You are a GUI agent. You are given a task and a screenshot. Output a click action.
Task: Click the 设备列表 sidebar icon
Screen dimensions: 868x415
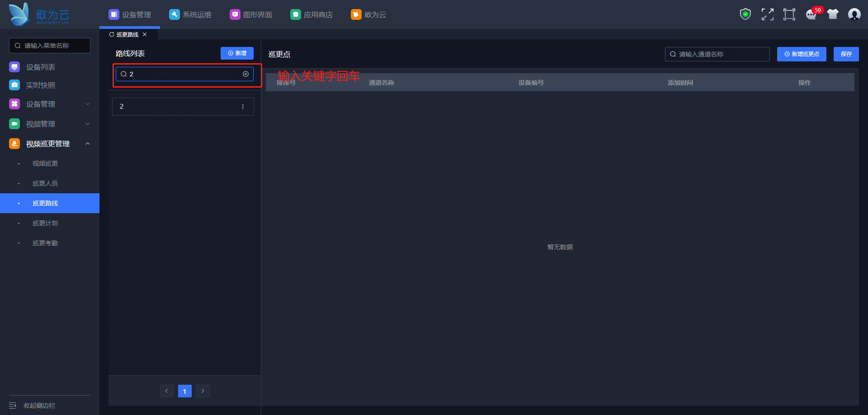(14, 67)
